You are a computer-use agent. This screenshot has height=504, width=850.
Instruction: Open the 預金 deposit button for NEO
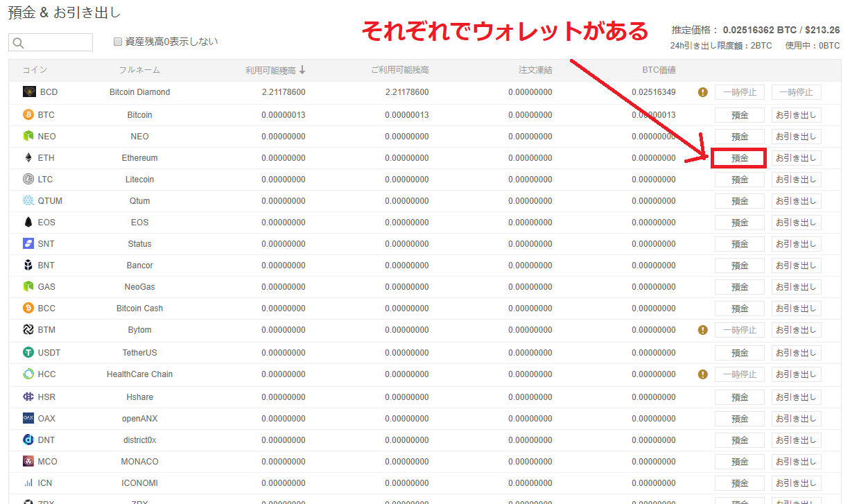740,137
